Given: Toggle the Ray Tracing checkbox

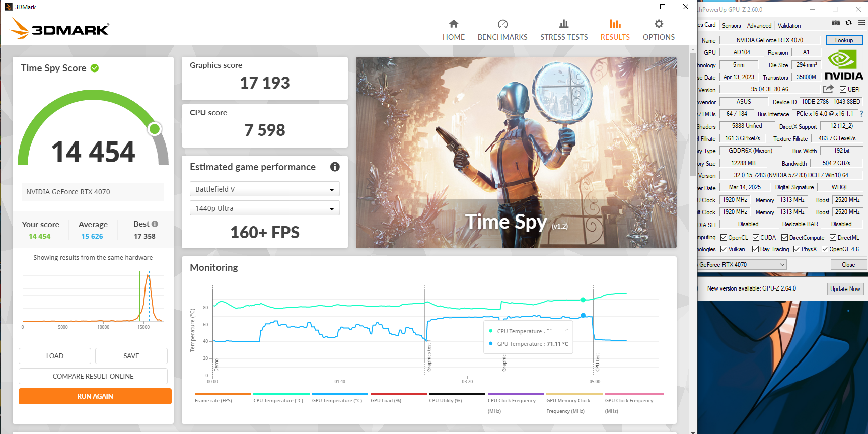Looking at the screenshot, I should 755,249.
